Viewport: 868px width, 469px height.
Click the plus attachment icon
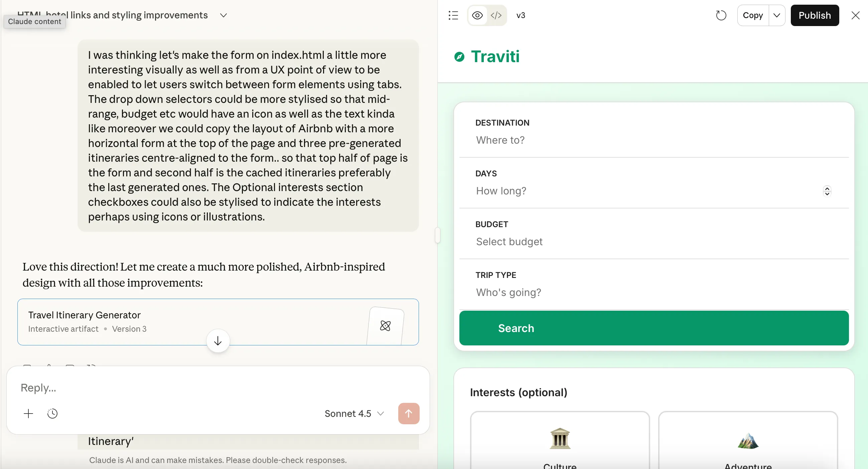[x=29, y=414]
